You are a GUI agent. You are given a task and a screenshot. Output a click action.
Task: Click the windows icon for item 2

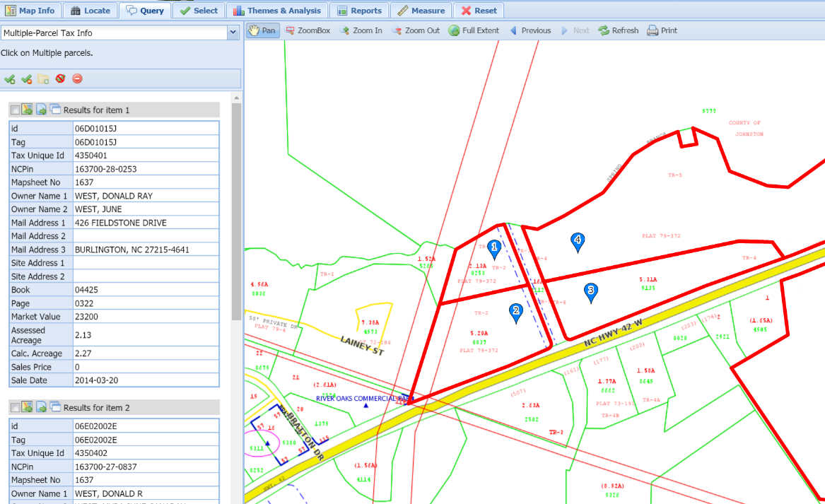point(55,407)
